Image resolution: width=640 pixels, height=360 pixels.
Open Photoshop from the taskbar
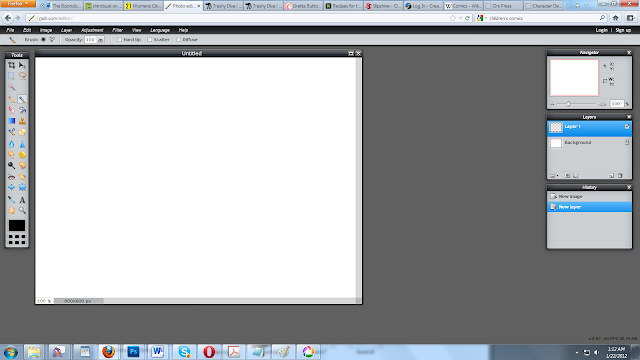point(133,351)
